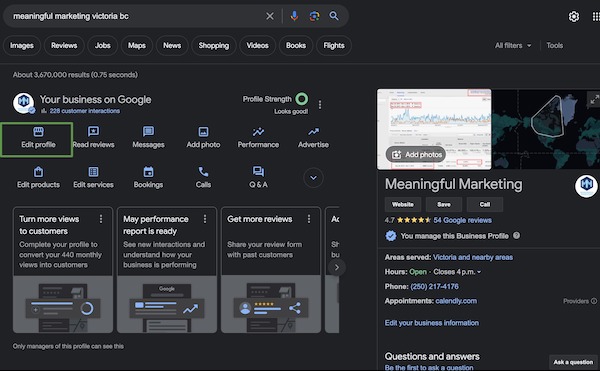This screenshot has height=371, width=600.
Task: Switch to the Shopping filter
Action: pos(214,46)
